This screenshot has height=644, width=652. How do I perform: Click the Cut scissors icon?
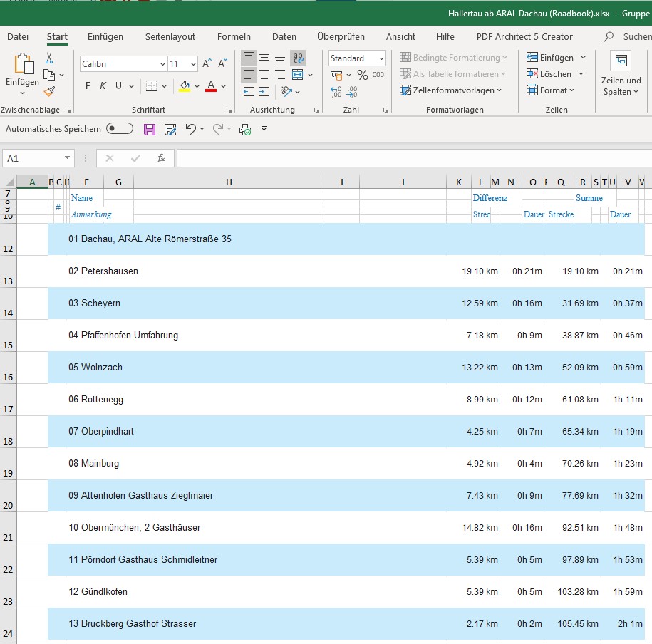(49, 58)
